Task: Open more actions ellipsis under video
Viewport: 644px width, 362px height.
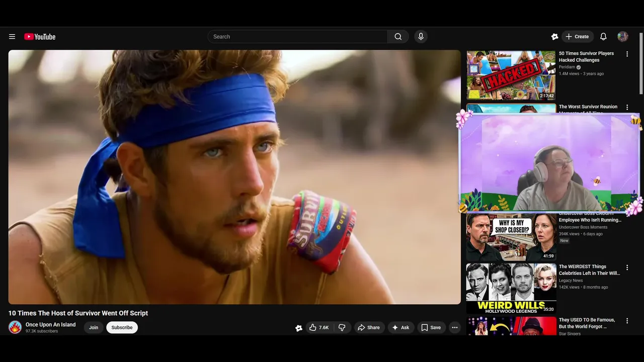Action: point(455,327)
